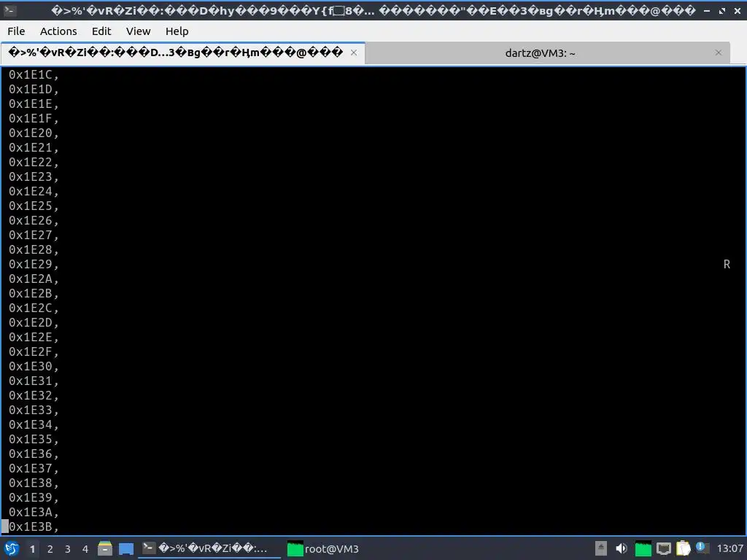This screenshot has height=560, width=747.
Task: Click the letter R at the terminal's right edge
Action: click(727, 264)
